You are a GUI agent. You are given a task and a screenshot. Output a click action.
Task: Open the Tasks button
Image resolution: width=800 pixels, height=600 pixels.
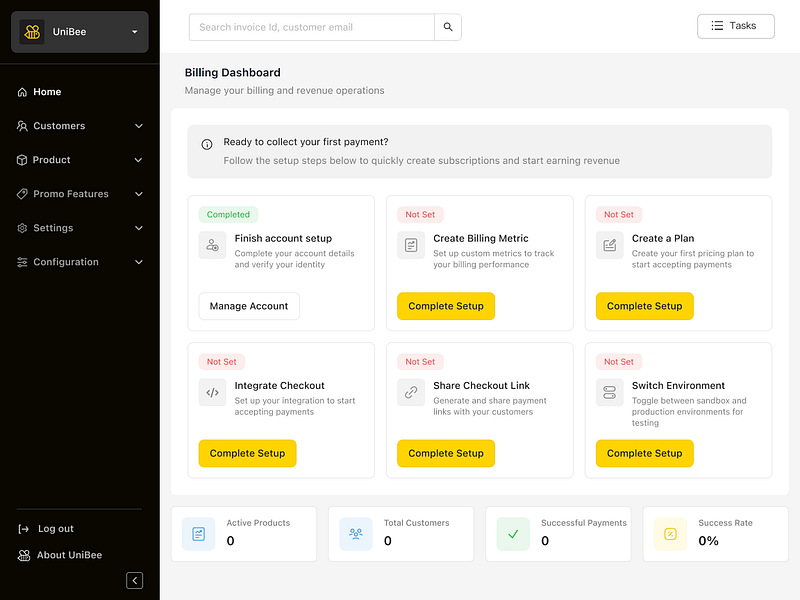click(735, 26)
